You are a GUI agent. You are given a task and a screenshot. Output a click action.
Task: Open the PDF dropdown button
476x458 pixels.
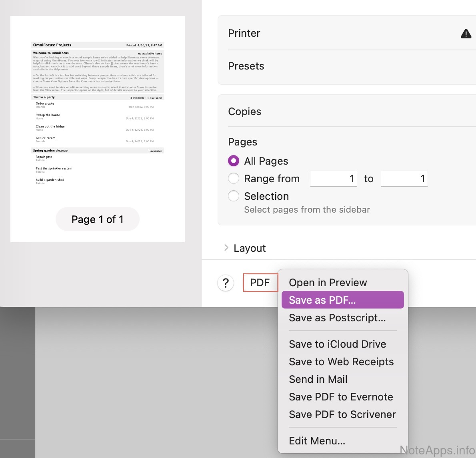point(260,283)
